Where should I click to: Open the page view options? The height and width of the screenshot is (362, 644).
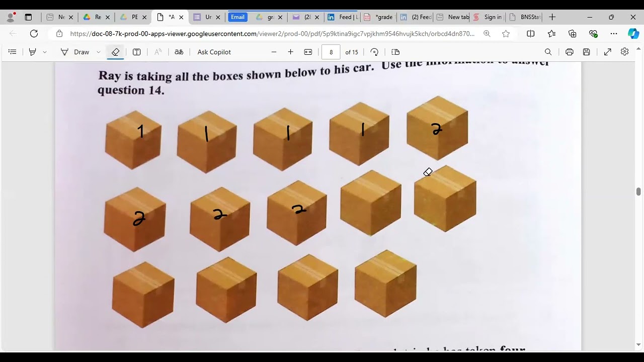point(395,52)
